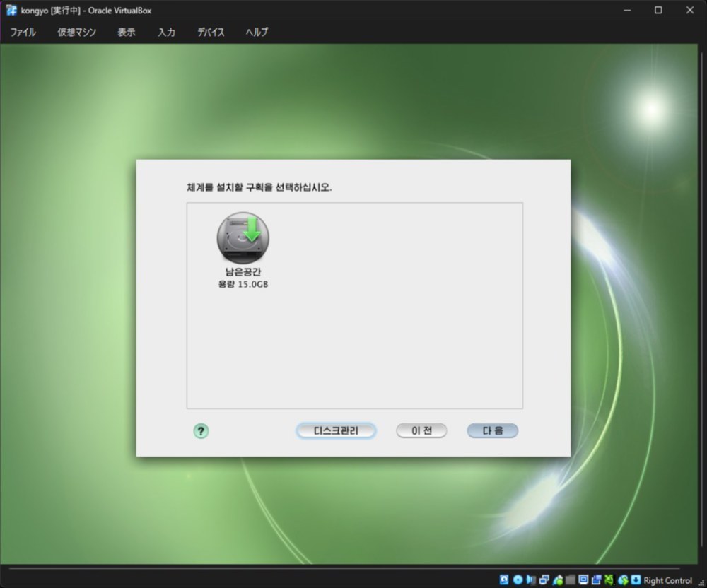707x588 pixels.
Task: Select the 남은공간 disk partition icon
Action: point(243,238)
